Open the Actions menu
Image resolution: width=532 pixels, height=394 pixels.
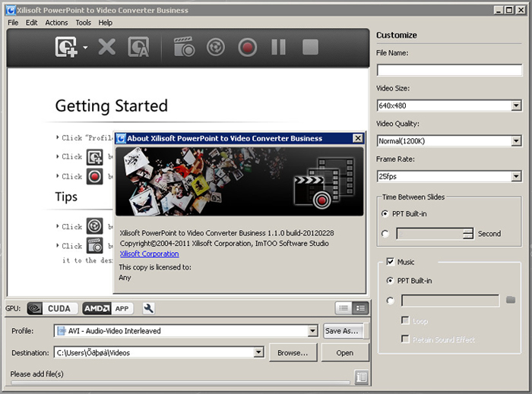(56, 23)
